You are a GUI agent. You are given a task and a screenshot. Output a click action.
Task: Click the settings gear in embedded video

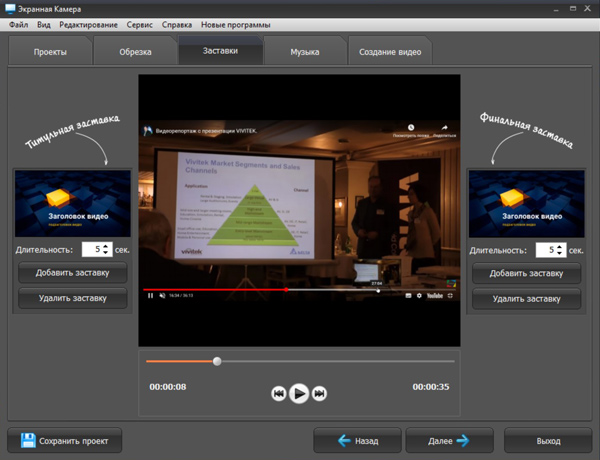point(419,296)
